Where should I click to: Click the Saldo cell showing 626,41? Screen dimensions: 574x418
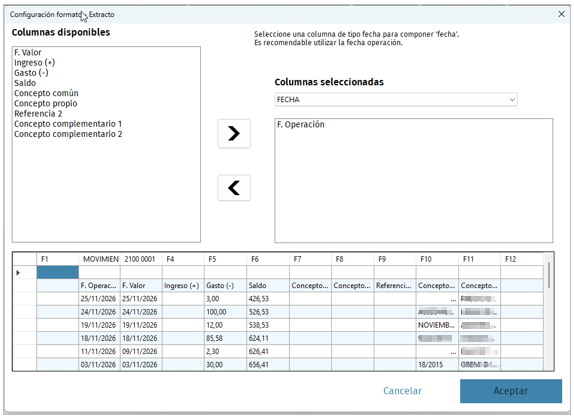pos(268,351)
